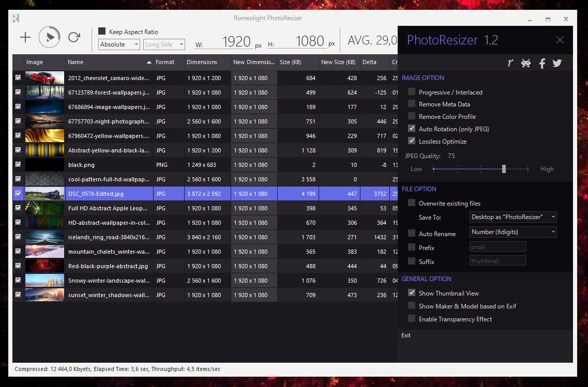This screenshot has width=588, height=387.
Task: Click the 67960472-yellow-wallpapers thumbnail
Action: coord(44,135)
